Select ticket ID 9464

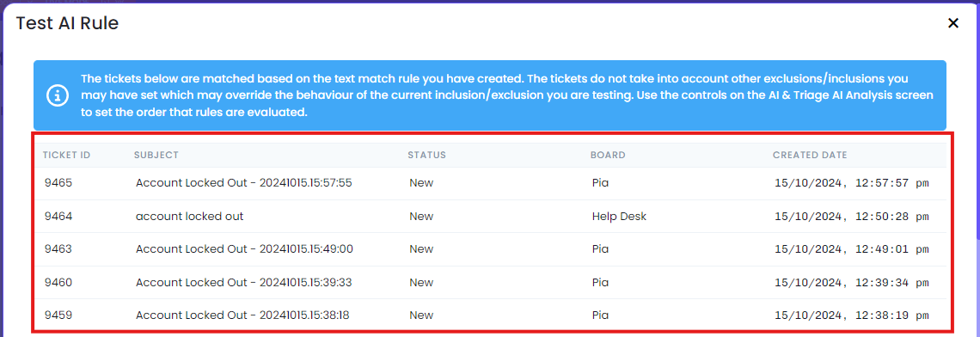pyautogui.click(x=58, y=217)
